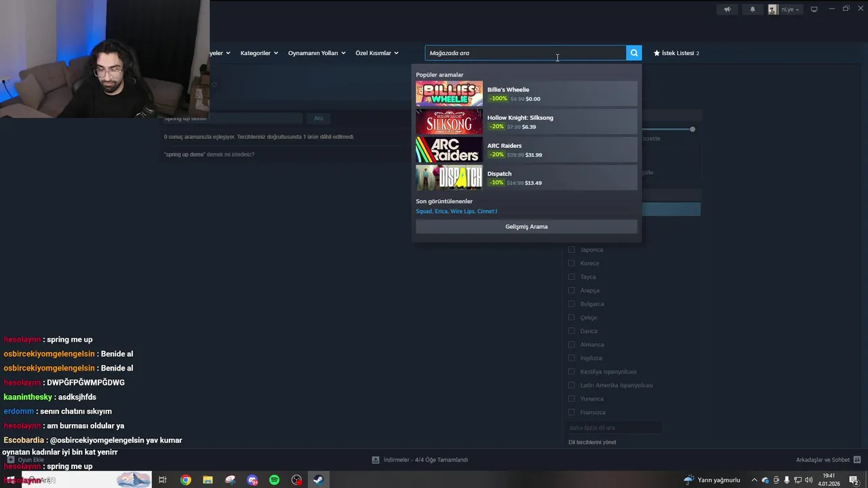The width and height of the screenshot is (868, 488).
Task: Open the announcements megaphone icon
Action: coord(727,9)
